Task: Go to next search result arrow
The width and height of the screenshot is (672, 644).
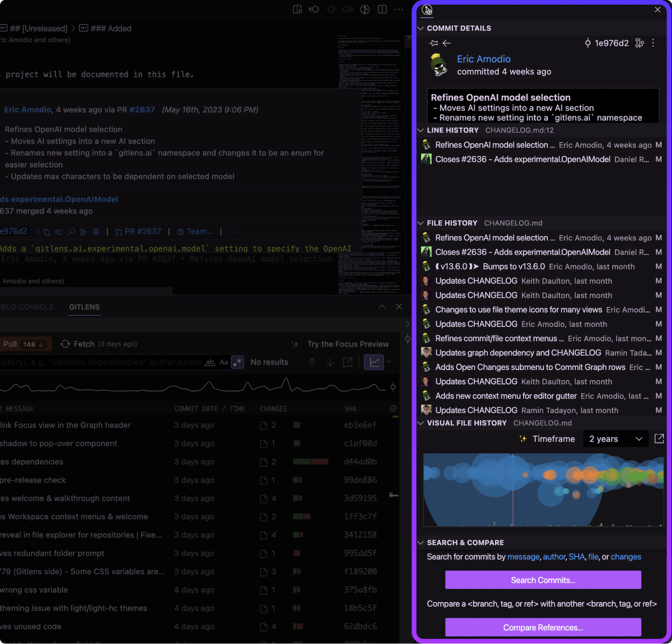Action: point(330,362)
